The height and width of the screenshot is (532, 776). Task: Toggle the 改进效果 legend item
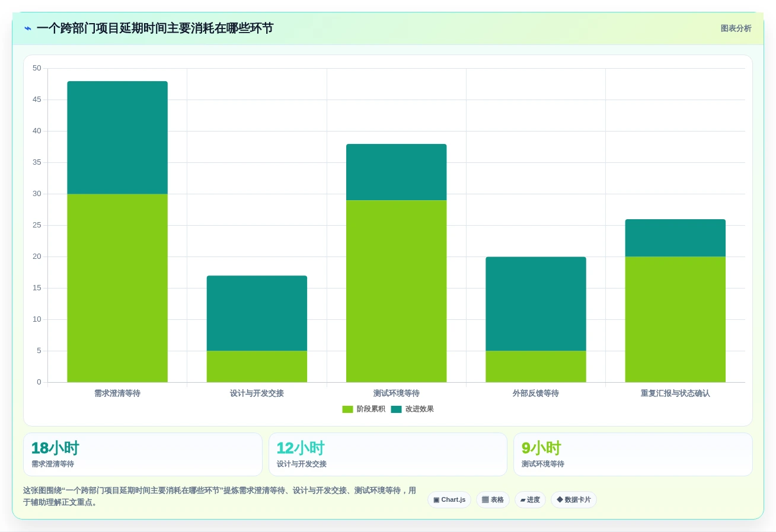click(x=412, y=409)
